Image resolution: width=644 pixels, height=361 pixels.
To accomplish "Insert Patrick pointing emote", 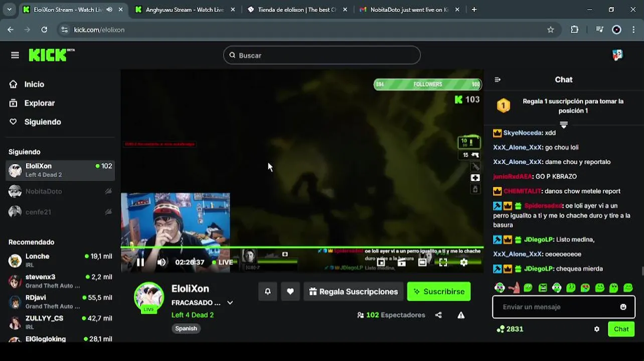I will click(x=514, y=288).
